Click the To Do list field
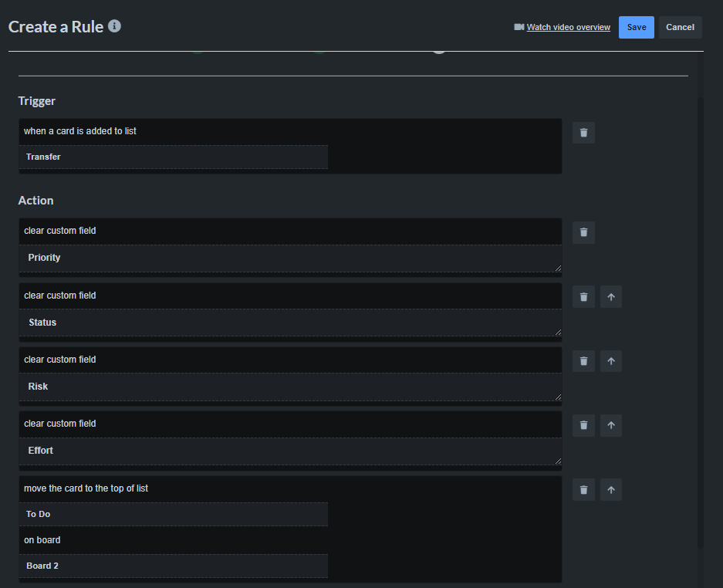Viewport: 723px width, 588px height. 173,514
